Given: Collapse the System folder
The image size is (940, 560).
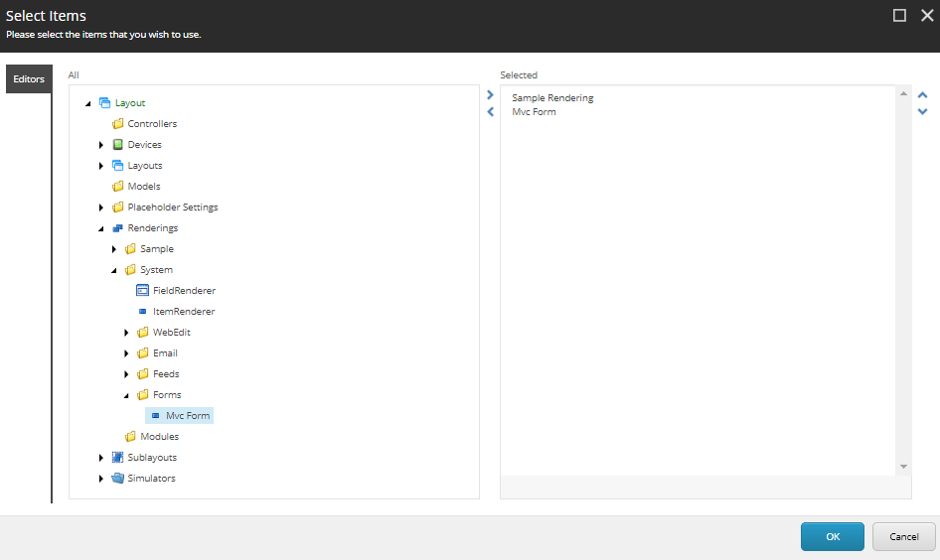Looking at the screenshot, I should [x=114, y=271].
